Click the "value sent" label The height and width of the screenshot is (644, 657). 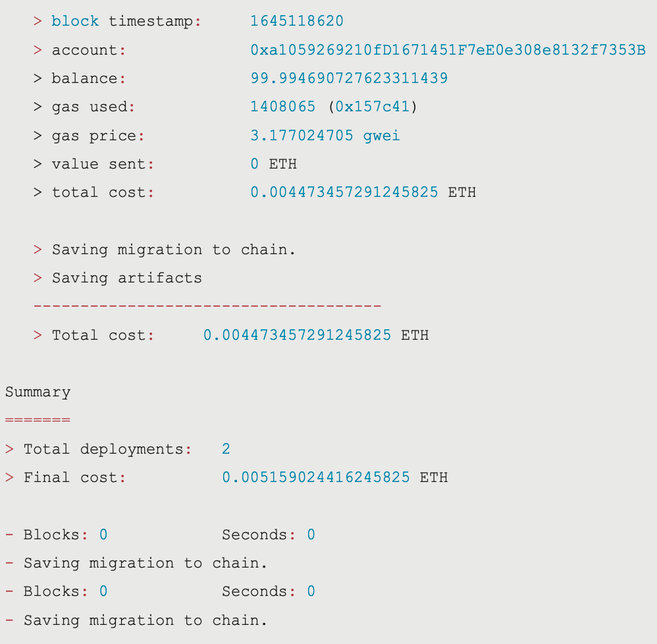point(99,164)
